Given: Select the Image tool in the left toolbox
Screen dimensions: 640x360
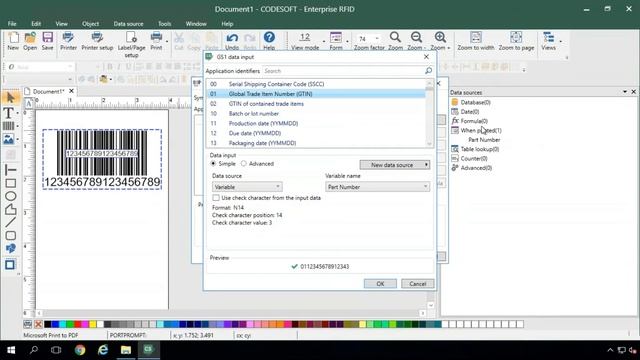Looking at the screenshot, I should 8,139.
